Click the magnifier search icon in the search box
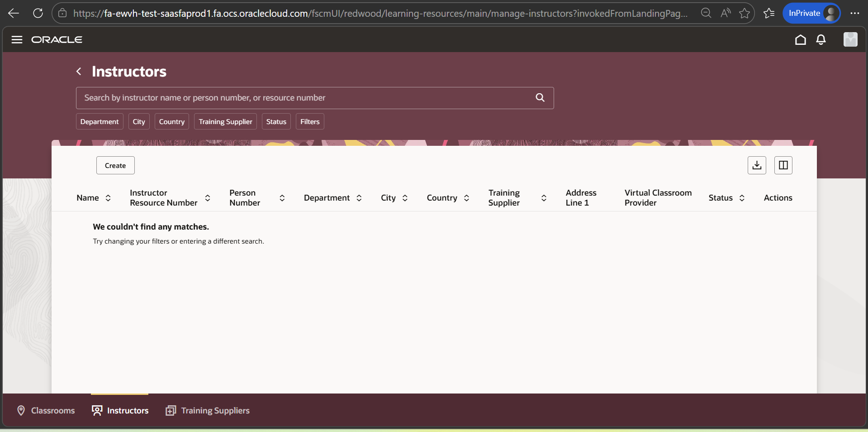 tap(540, 98)
